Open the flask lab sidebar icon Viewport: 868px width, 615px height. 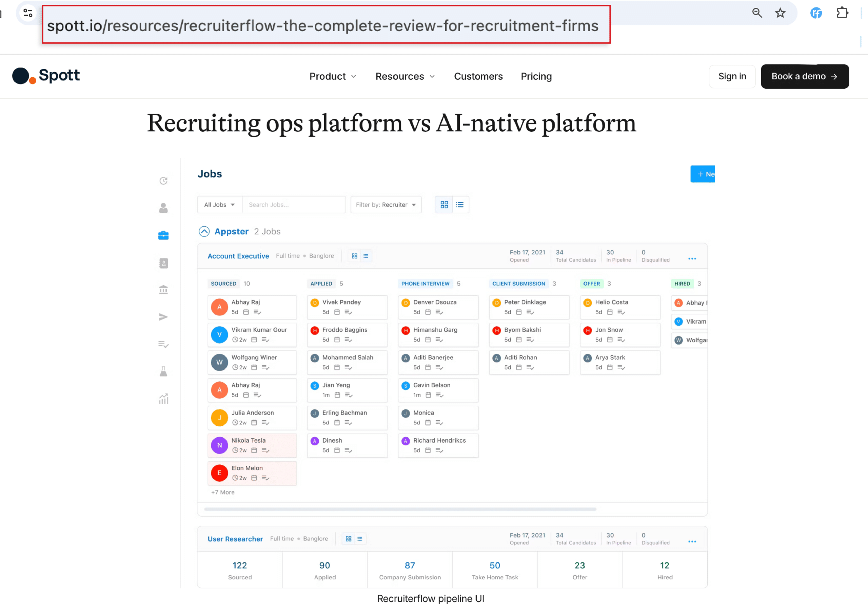coord(163,371)
